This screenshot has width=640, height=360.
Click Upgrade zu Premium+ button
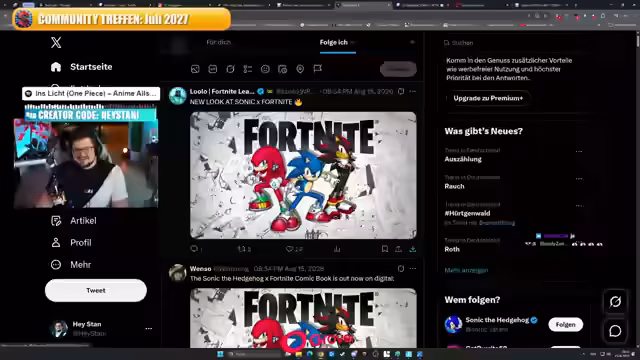[x=488, y=98]
